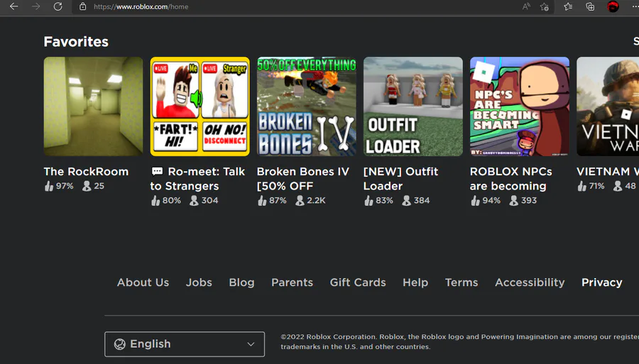639x364 pixels.
Task: Add this page to favorites star icon
Action: (545, 6)
